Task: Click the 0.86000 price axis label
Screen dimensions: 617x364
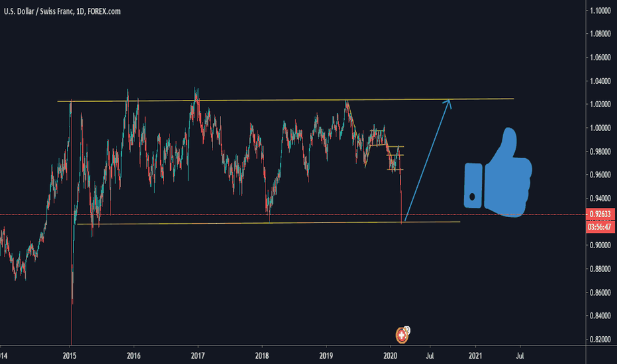Action: 600,293
